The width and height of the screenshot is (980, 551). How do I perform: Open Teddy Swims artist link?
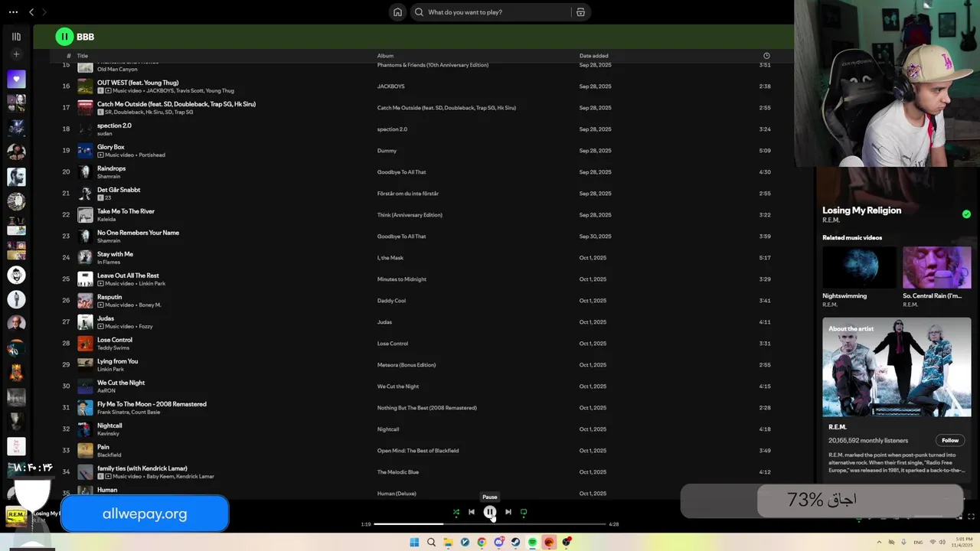pos(113,348)
